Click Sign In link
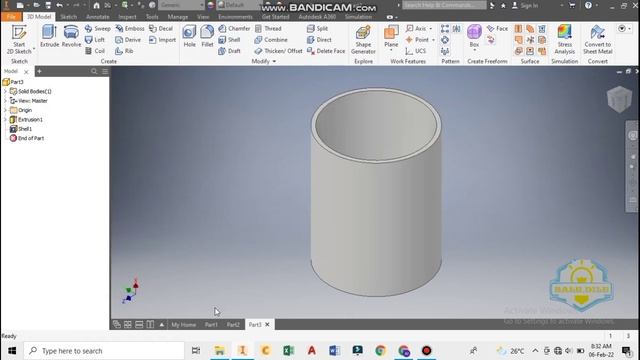 pos(525,6)
